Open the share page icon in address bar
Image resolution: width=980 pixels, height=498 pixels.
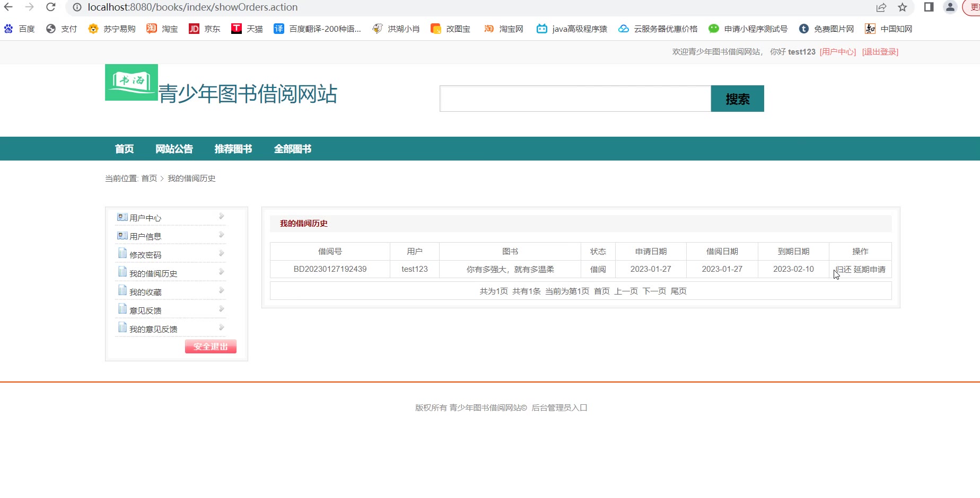pos(881,7)
